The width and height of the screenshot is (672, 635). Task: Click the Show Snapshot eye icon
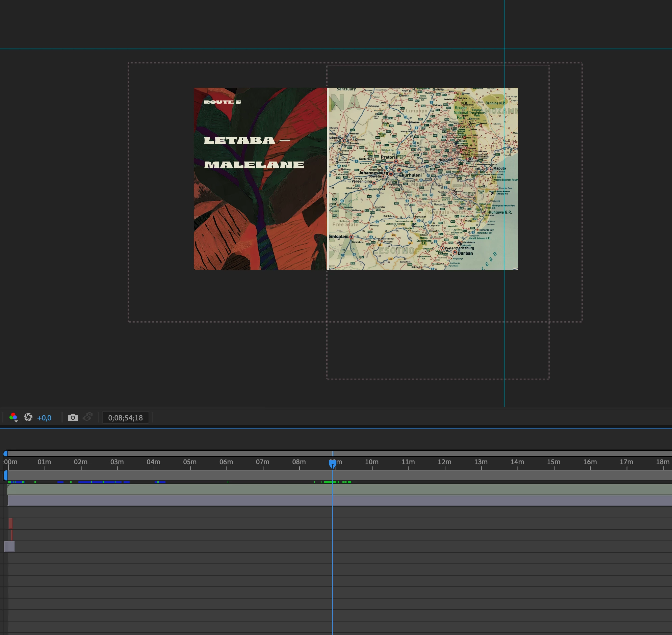88,417
